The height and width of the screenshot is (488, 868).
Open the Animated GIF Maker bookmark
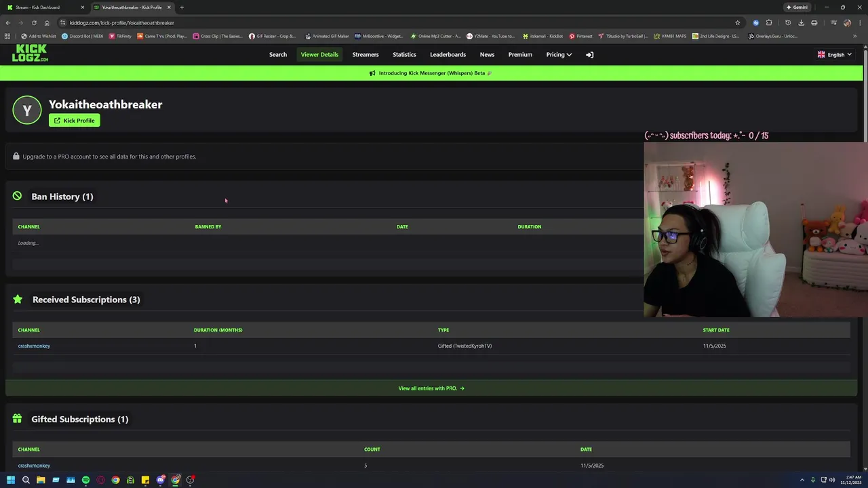coord(327,36)
